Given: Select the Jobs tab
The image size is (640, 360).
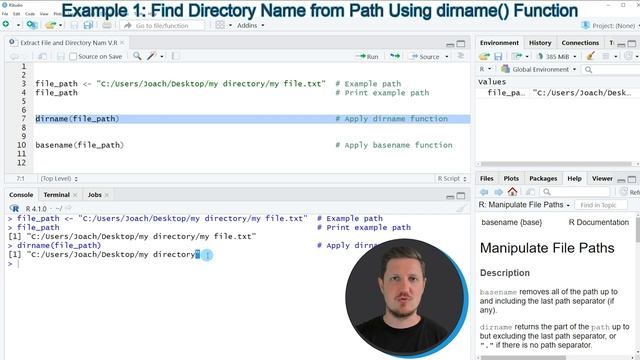Looking at the screenshot, I should tap(94, 195).
